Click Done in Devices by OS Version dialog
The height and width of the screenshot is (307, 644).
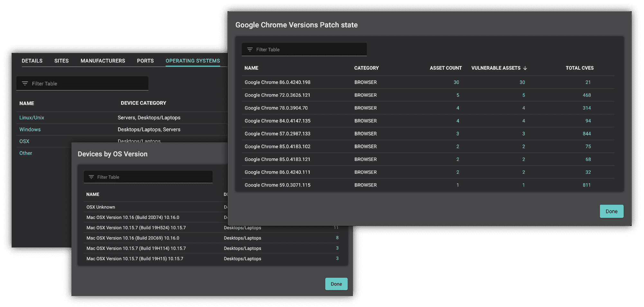(x=336, y=284)
